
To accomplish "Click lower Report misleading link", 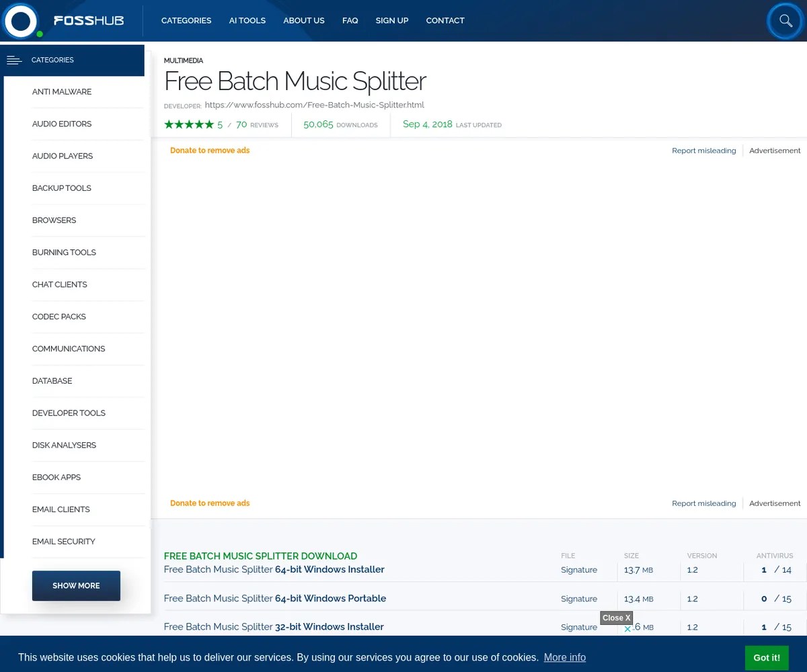I will [704, 503].
